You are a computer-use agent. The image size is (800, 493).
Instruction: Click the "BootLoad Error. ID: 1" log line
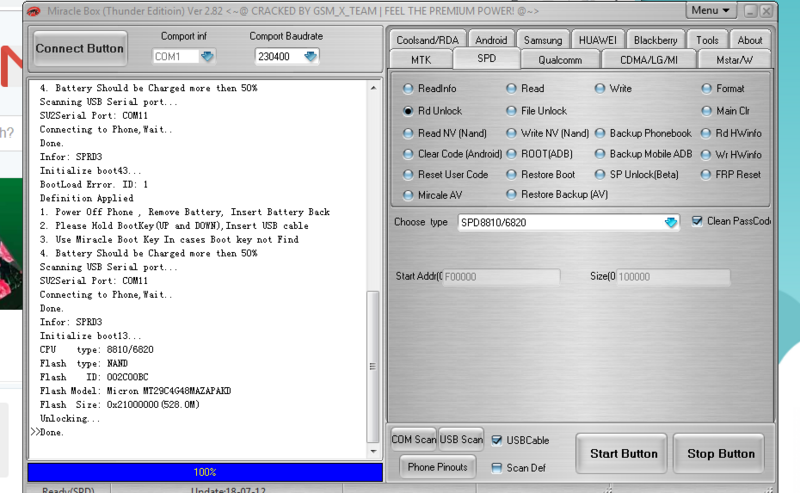[93, 184]
